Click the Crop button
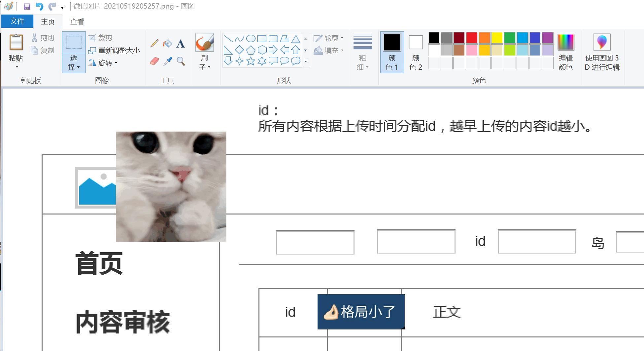This screenshot has height=351, width=644. pos(101,38)
